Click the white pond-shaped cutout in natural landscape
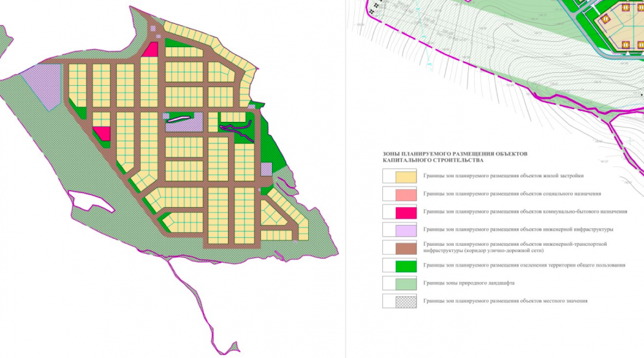Screen dimensions: 644x358 (x=91, y=201)
